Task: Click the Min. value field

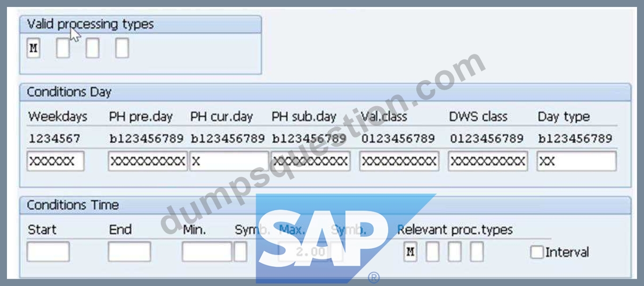Action: point(207,251)
